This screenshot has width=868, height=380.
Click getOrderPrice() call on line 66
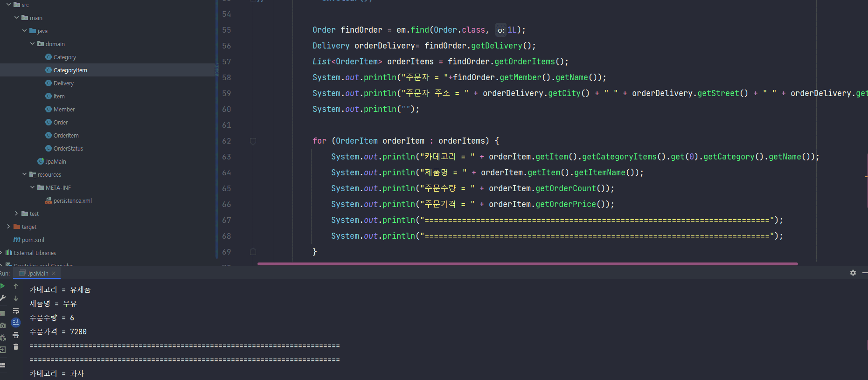click(572, 204)
